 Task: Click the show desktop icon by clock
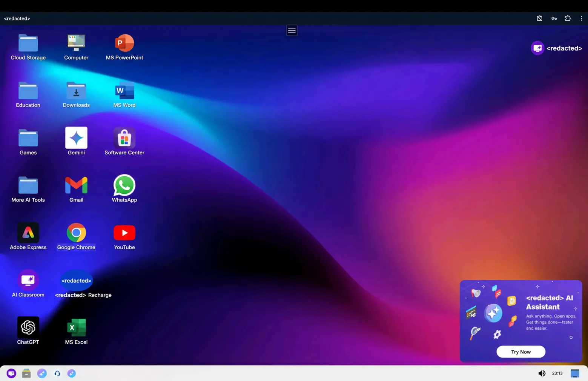(575, 373)
